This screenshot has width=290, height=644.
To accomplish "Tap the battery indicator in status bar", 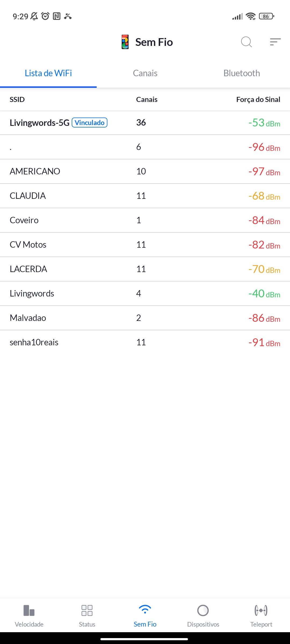I will tap(266, 16).
